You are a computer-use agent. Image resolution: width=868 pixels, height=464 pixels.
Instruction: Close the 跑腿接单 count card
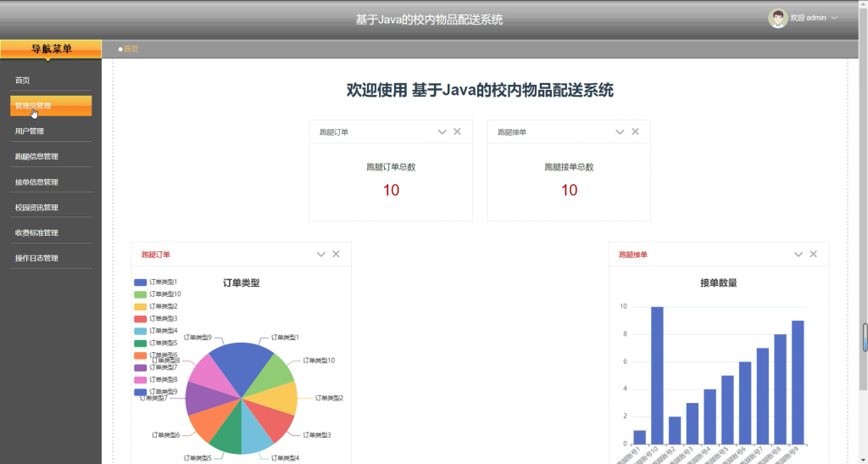pos(636,131)
